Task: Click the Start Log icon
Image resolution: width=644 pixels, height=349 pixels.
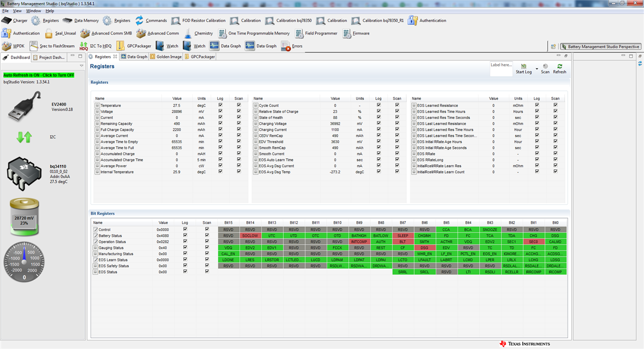Action: click(524, 67)
